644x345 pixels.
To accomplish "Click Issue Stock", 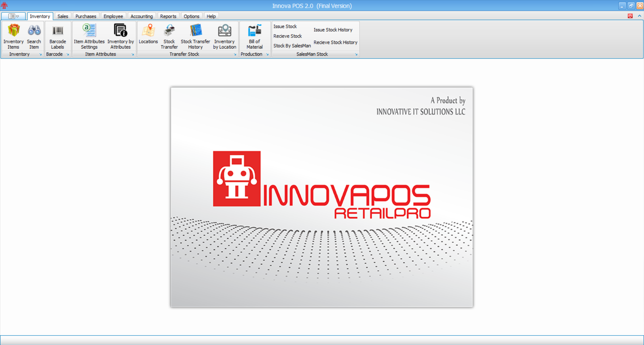I will point(285,26).
